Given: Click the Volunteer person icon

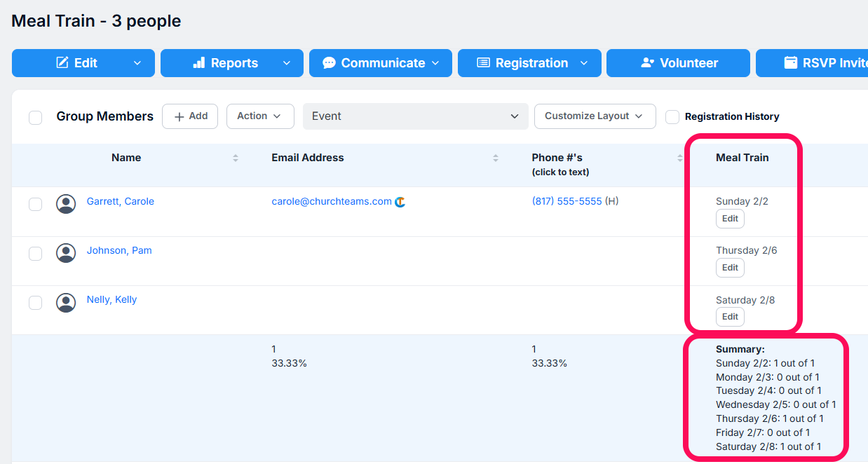Looking at the screenshot, I should (649, 62).
